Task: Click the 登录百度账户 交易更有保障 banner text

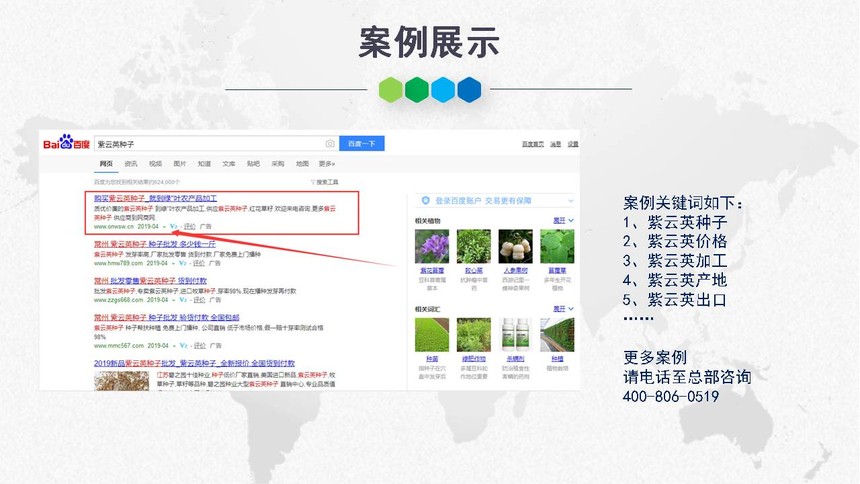Action: point(483,201)
